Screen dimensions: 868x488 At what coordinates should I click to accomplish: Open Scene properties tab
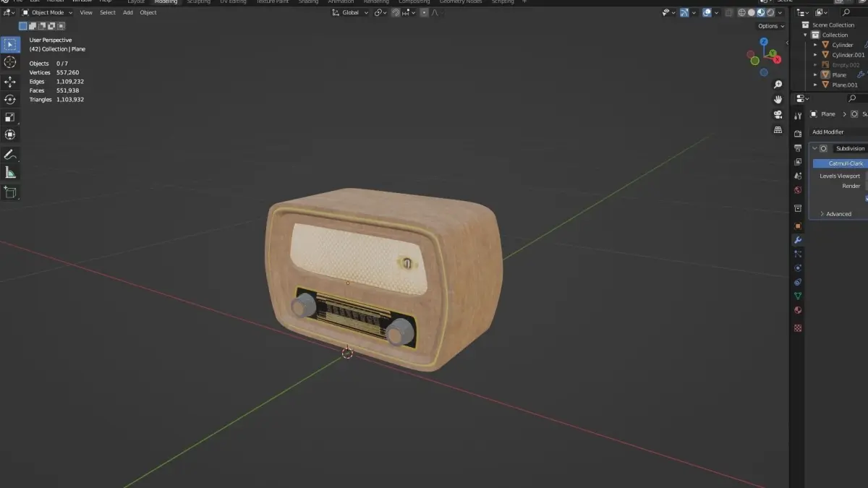[x=798, y=176]
